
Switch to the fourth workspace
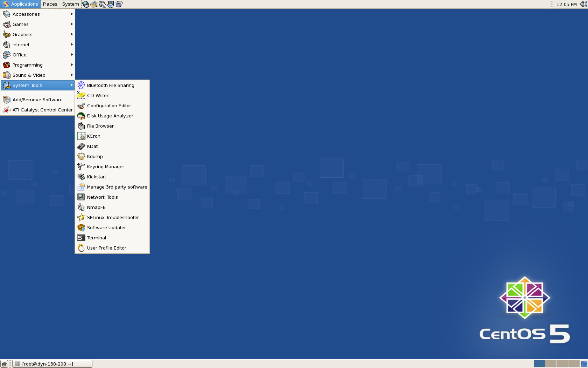pyautogui.click(x=574, y=364)
